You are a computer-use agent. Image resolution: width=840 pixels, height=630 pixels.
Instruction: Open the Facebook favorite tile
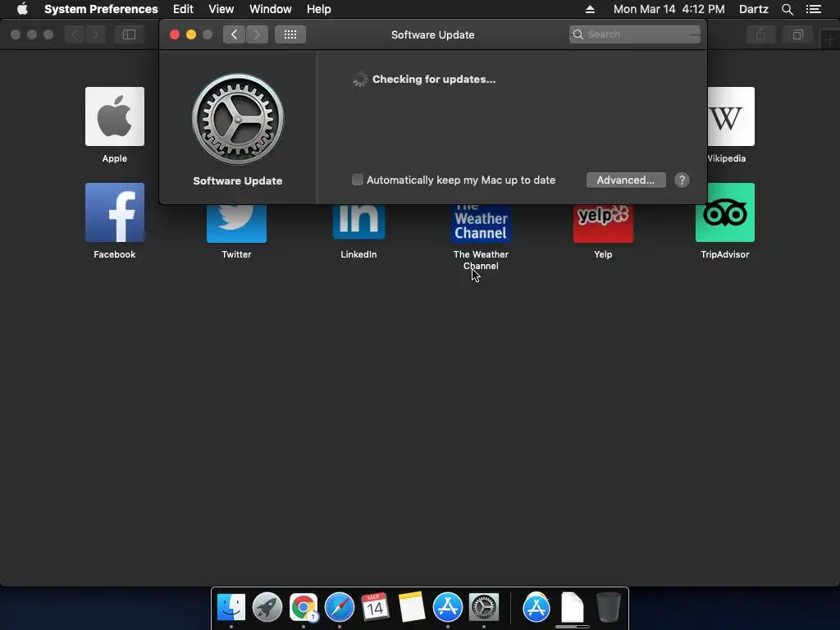(x=115, y=212)
